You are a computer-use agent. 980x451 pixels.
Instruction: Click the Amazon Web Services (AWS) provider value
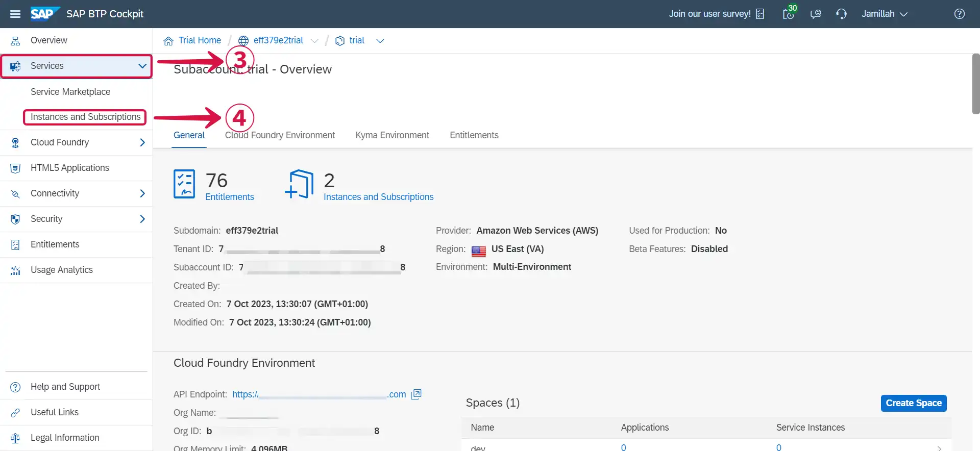click(x=537, y=231)
